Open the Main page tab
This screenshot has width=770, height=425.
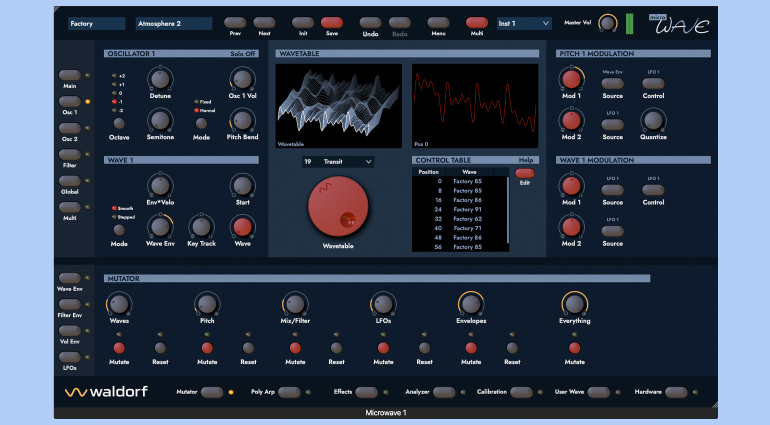pos(70,75)
